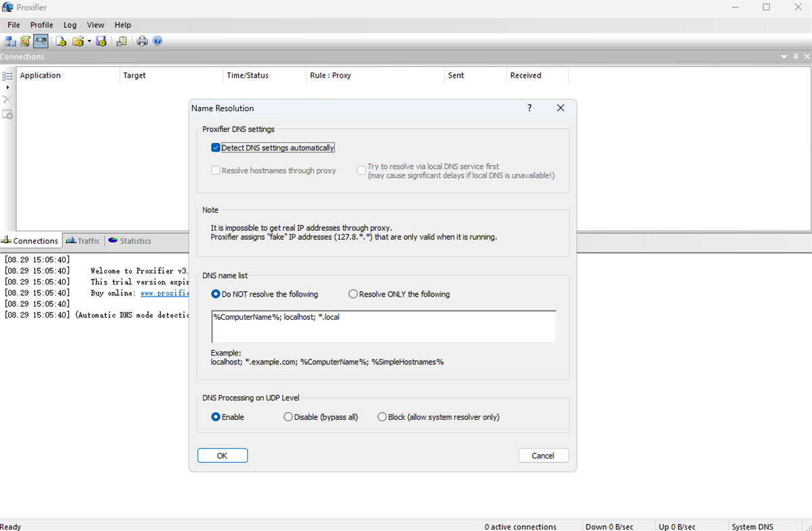Click the Name Resolution (.com magnifier) toolbar icon
This screenshot has height=531, width=812.
click(41, 41)
